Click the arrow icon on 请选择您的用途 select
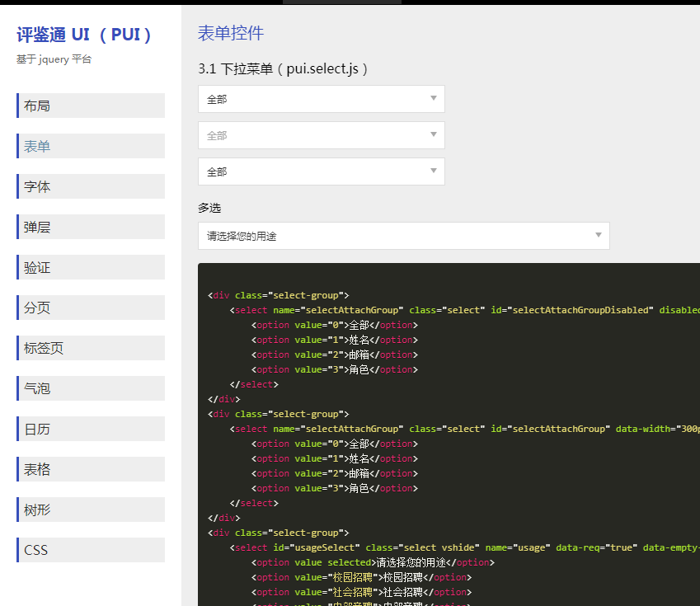Screen dimensions: 700x606 click(x=599, y=236)
